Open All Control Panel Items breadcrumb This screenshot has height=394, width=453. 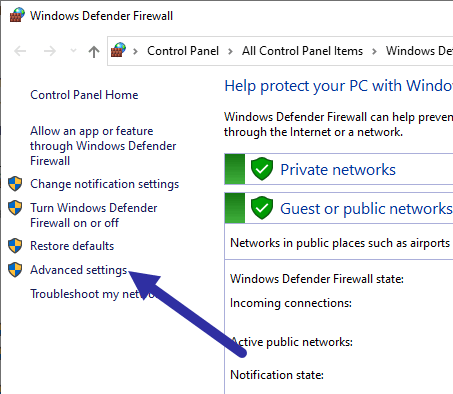[302, 51]
